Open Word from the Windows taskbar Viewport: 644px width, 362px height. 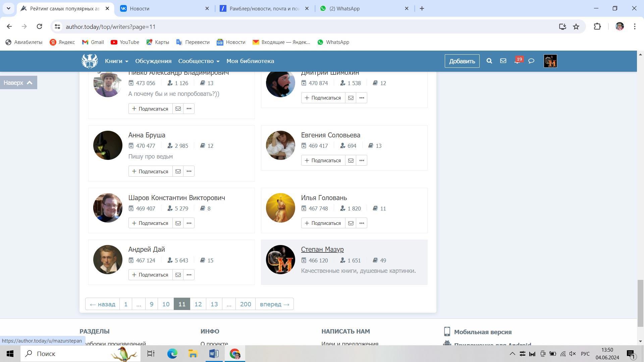(x=214, y=354)
